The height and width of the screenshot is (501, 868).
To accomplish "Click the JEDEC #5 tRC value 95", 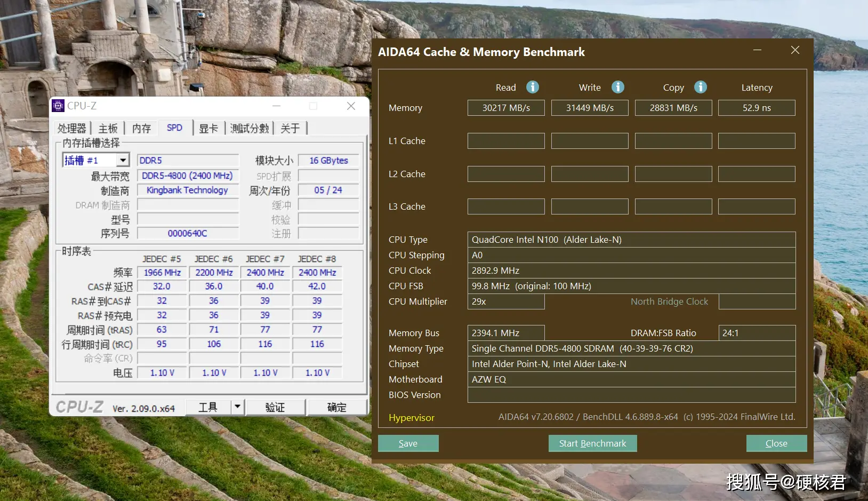I will pos(162,344).
